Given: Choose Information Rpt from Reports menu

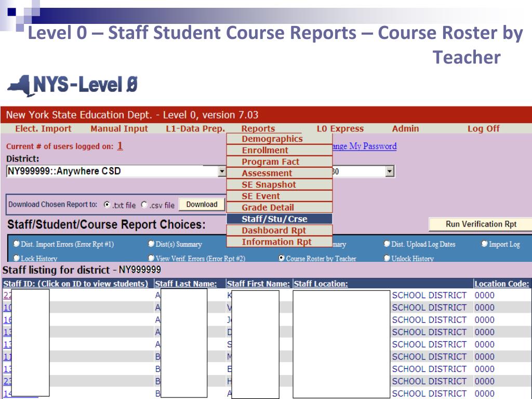Looking at the screenshot, I should (279, 242).
